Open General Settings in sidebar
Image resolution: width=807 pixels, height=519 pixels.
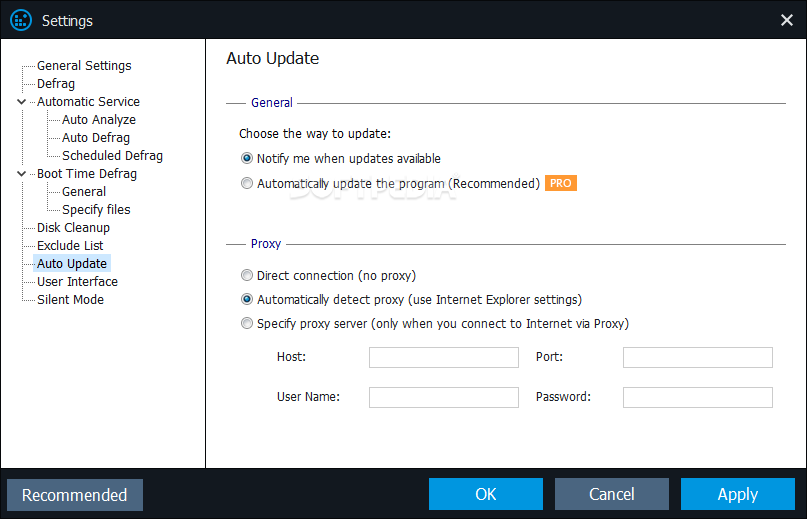pyautogui.click(x=84, y=66)
